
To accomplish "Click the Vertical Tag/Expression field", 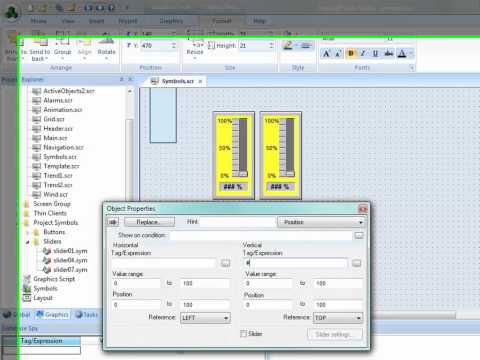I will (296, 263).
